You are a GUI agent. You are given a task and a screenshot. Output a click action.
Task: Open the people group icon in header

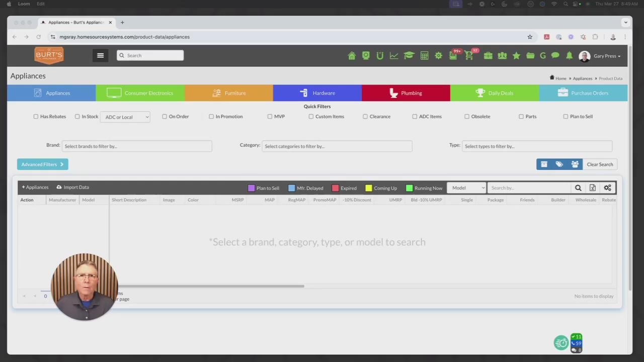pyautogui.click(x=502, y=56)
